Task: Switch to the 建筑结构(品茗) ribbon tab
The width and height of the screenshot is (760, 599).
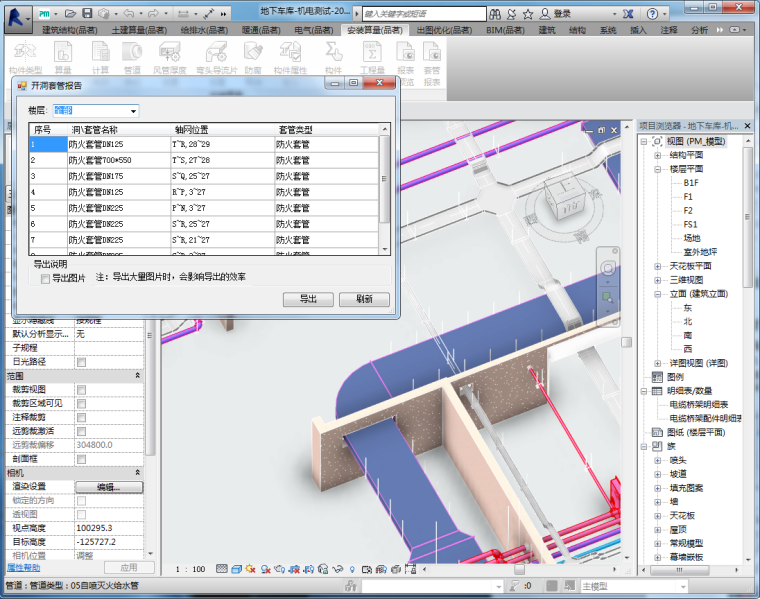Action: click(x=69, y=30)
